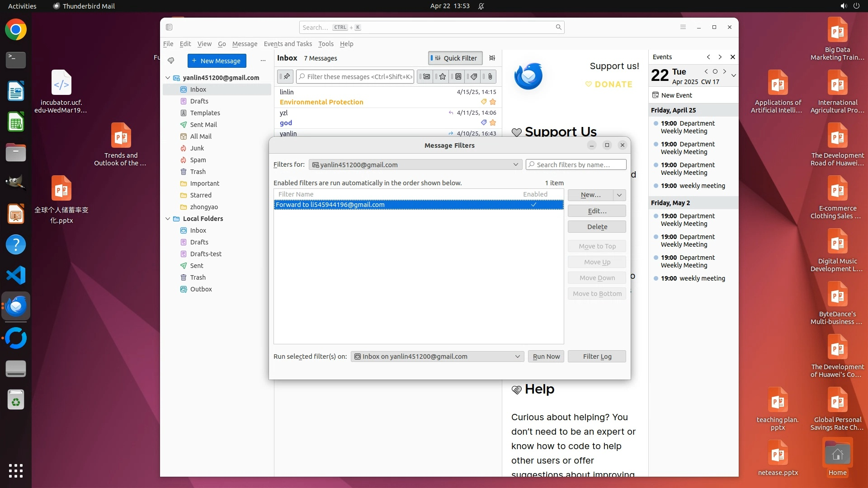868x488 pixels.
Task: Toggle the tagged messages filter icon
Action: click(474, 77)
